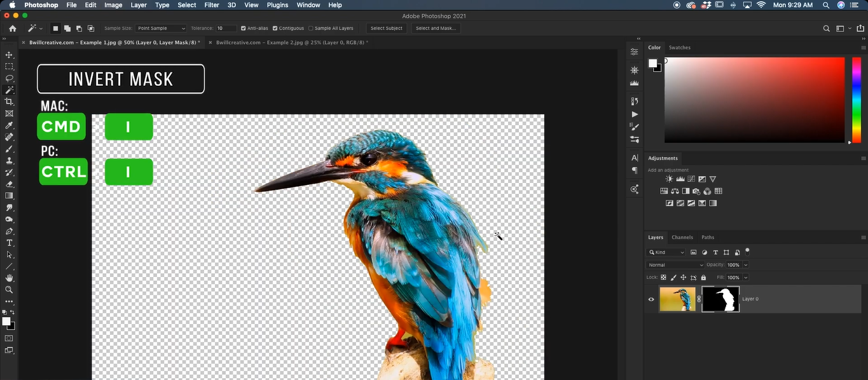The height and width of the screenshot is (380, 868).
Task: Select the Move tool
Action: pos(9,55)
